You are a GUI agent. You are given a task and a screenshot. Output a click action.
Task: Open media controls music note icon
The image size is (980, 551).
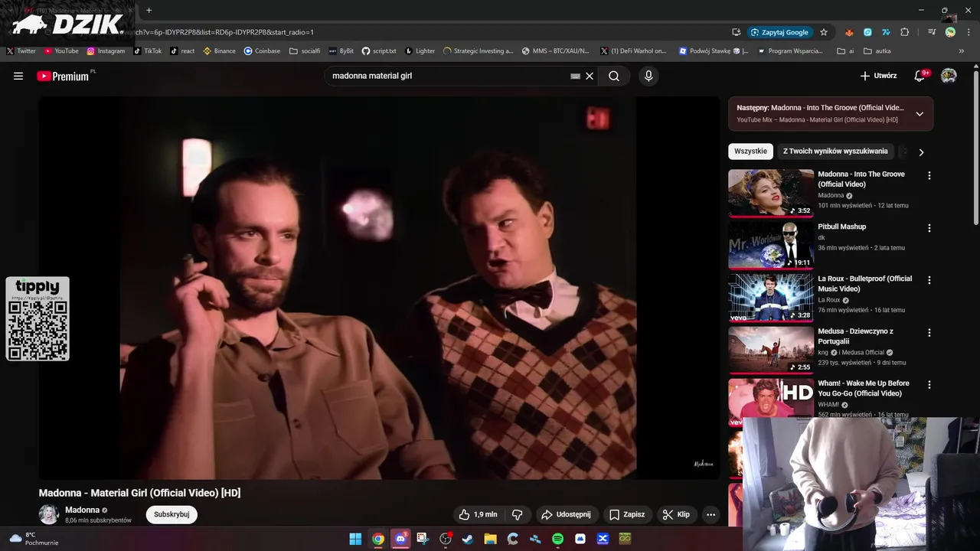(932, 32)
